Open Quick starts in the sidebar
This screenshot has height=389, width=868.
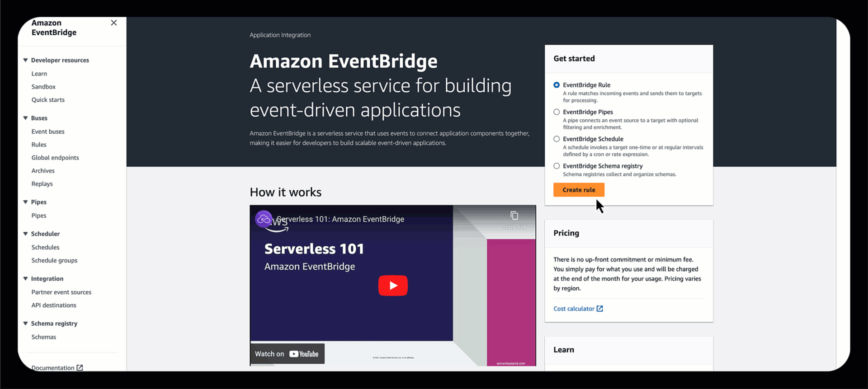tap(48, 100)
